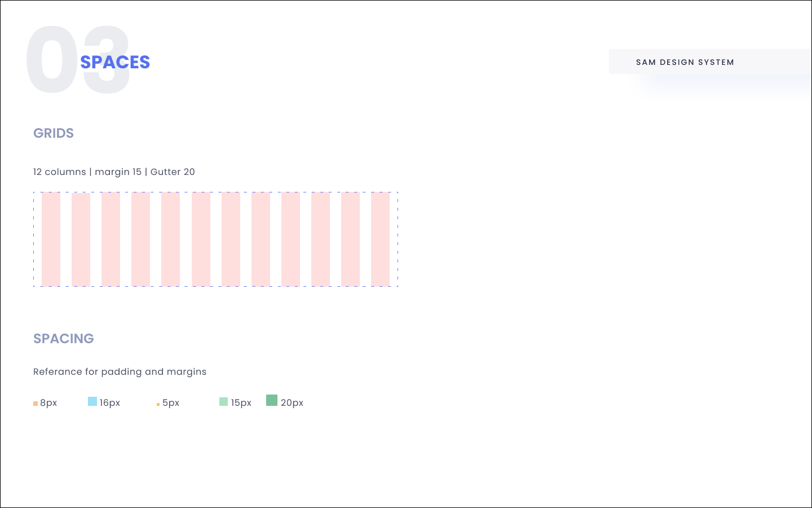Click the SPACES page title
Screen dimensions: 812x508
coord(115,62)
